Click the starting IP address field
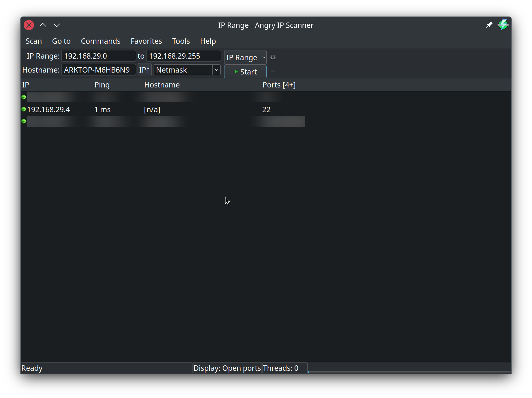The height and width of the screenshot is (398, 532). click(x=98, y=56)
